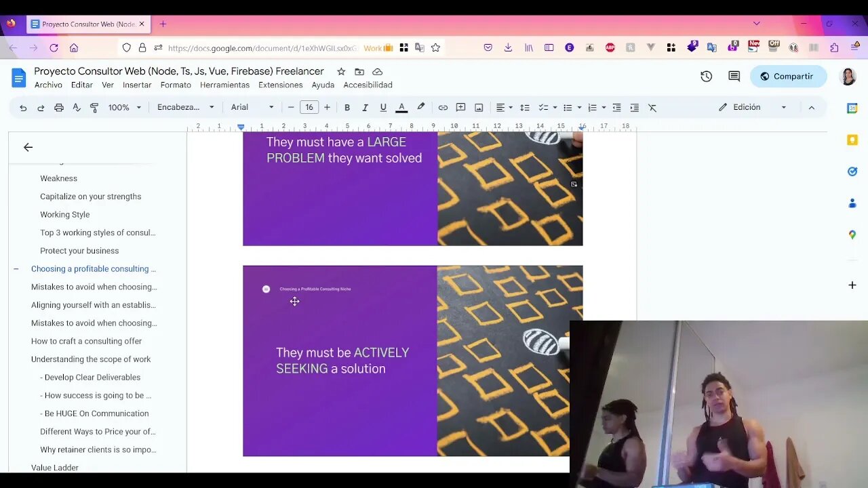Open the Google account avatar
This screenshot has height=488, width=868.
848,77
